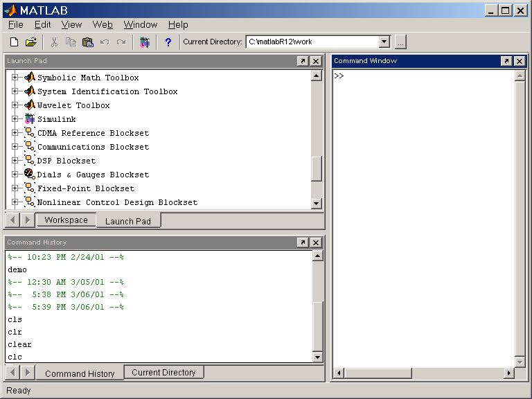Click the Open file folder icon
Screen dimensions: 532x399
[31, 42]
